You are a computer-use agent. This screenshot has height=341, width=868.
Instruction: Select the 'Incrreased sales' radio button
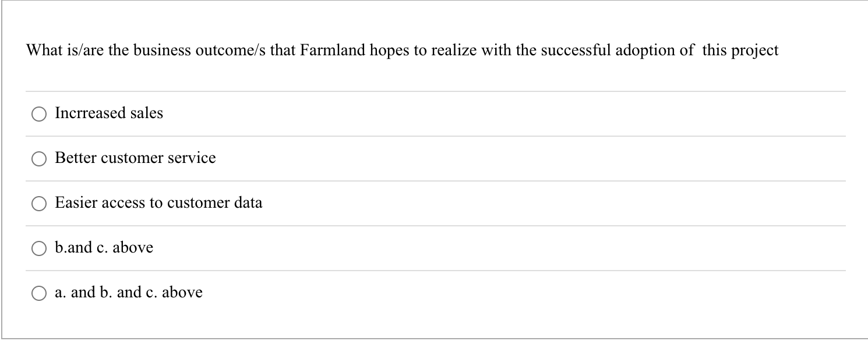39,114
